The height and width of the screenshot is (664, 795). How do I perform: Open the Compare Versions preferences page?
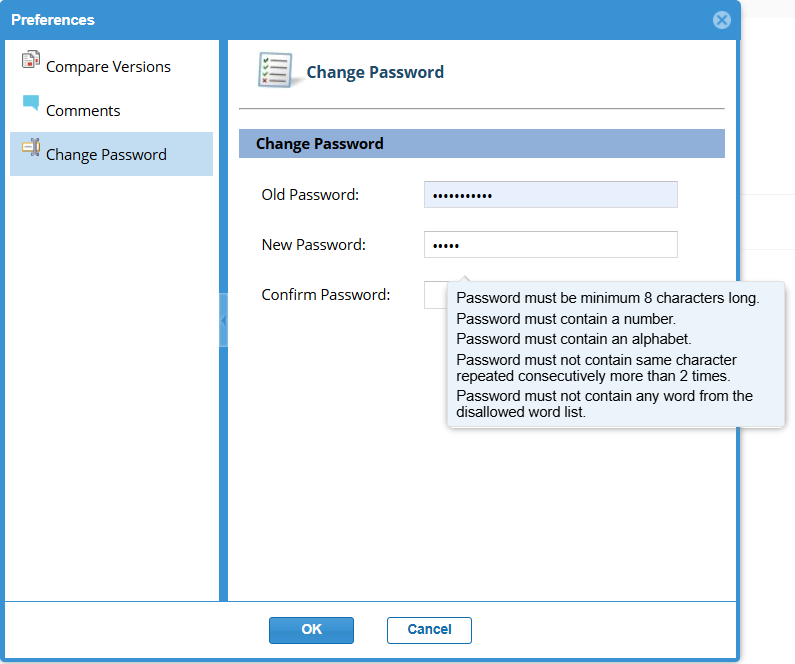pyautogui.click(x=108, y=67)
